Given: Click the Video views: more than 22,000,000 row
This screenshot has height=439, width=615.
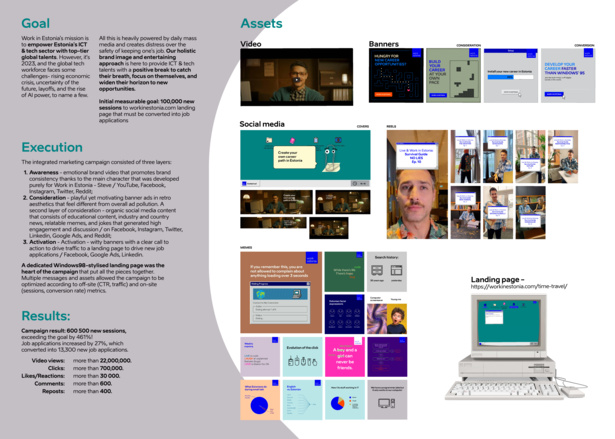Looking at the screenshot, I should (x=82, y=361).
